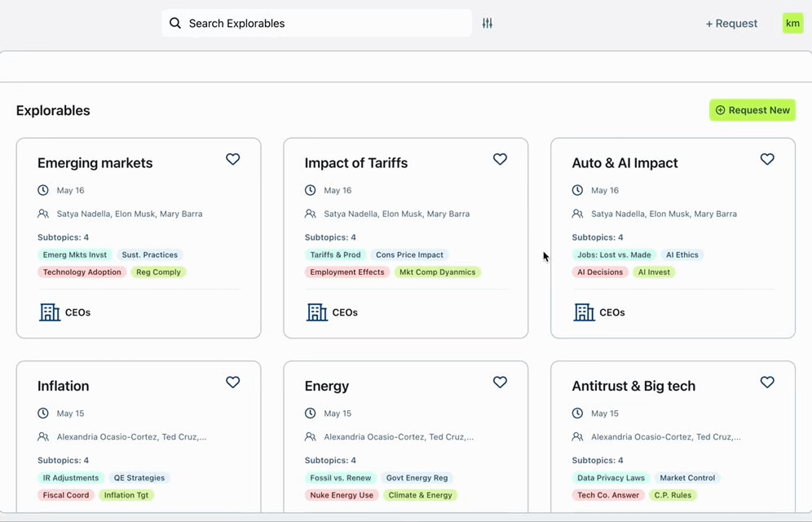
Task: Select the AI Invest tag
Action: coord(654,272)
